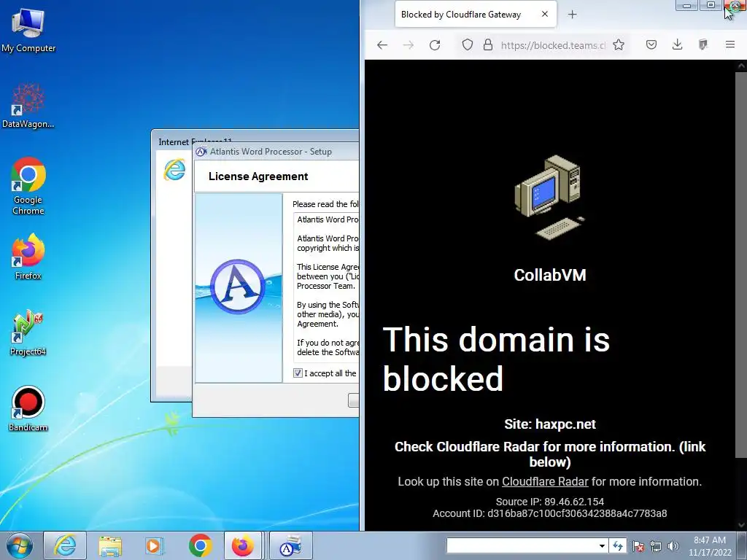This screenshot has width=747, height=560.
Task: Click the Firefox address bar URL
Action: (553, 45)
